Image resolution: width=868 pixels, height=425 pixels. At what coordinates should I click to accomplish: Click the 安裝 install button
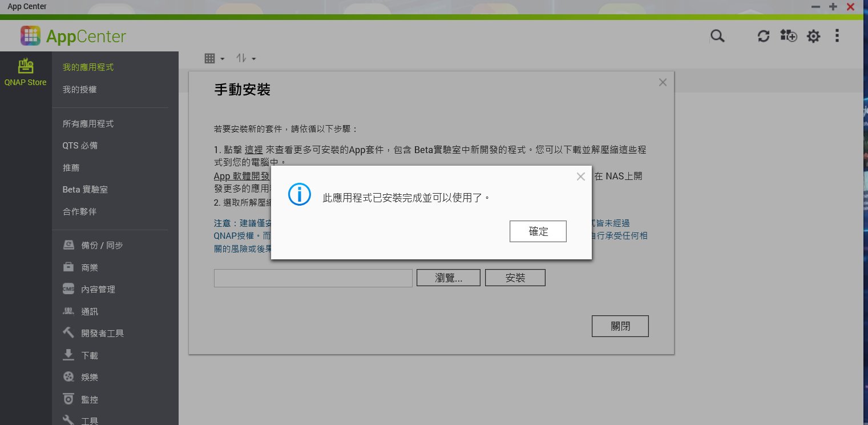[515, 278]
